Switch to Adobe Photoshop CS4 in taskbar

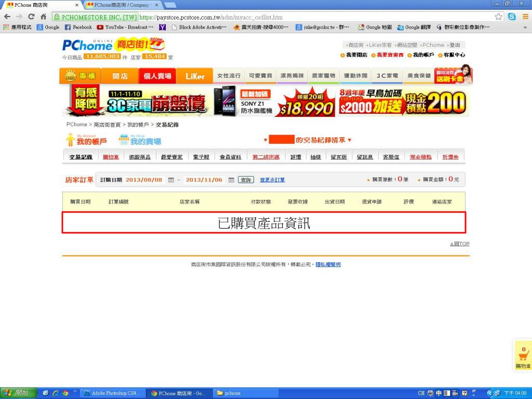tap(112, 393)
